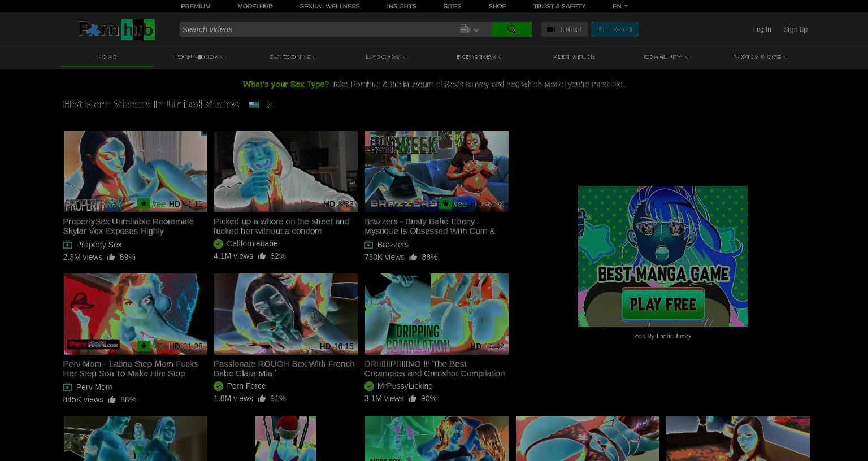The width and height of the screenshot is (868, 461).
Task: Click the Log In link
Action: pos(762,29)
